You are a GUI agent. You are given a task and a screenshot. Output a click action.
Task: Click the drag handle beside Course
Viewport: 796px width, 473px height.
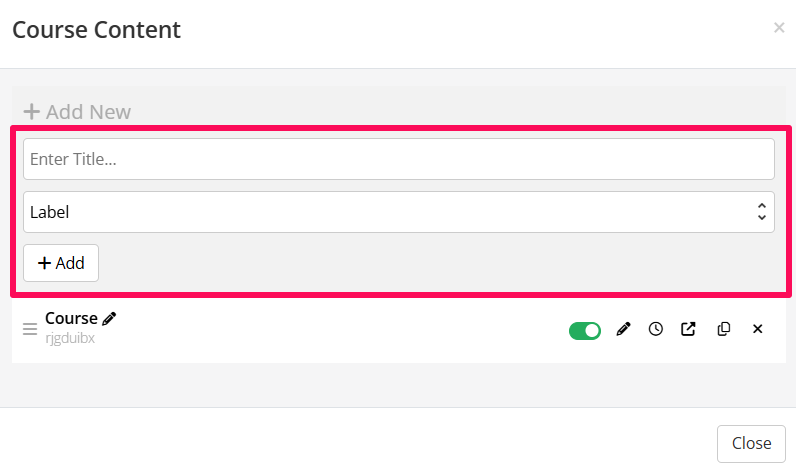[30, 329]
